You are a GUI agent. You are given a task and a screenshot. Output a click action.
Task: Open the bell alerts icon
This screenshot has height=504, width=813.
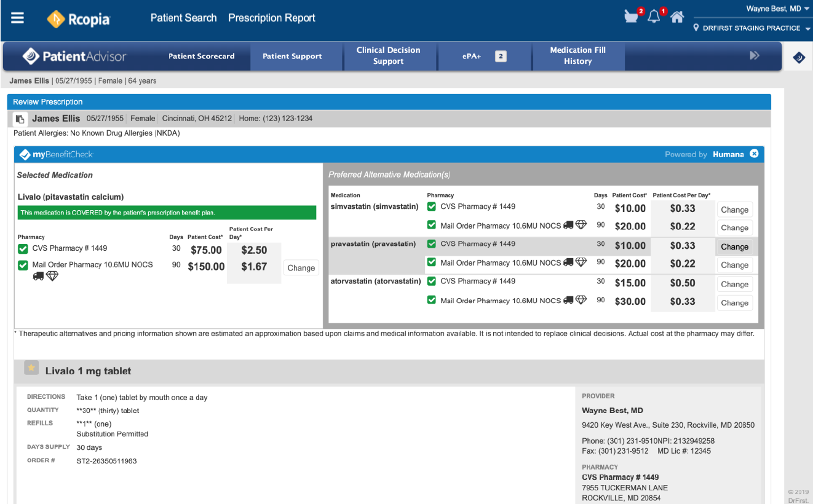[654, 17]
